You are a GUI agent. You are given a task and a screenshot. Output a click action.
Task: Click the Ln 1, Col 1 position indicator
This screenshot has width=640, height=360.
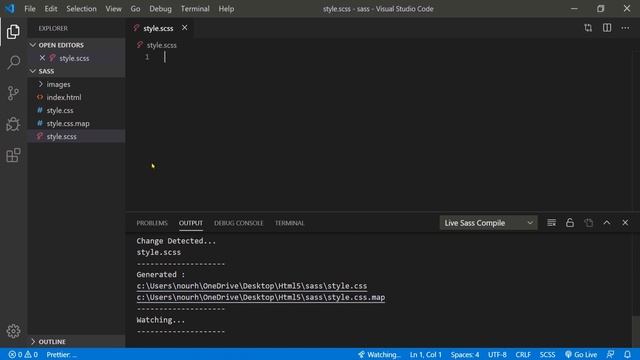(425, 354)
